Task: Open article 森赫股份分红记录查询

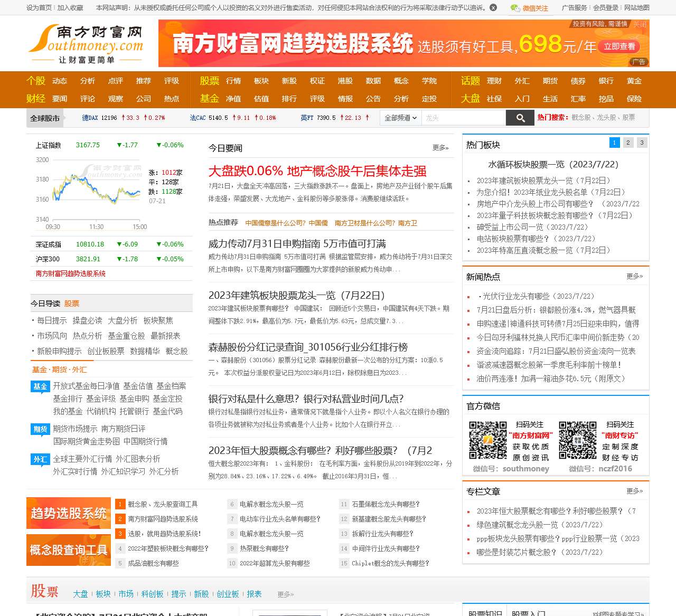Action: point(308,347)
